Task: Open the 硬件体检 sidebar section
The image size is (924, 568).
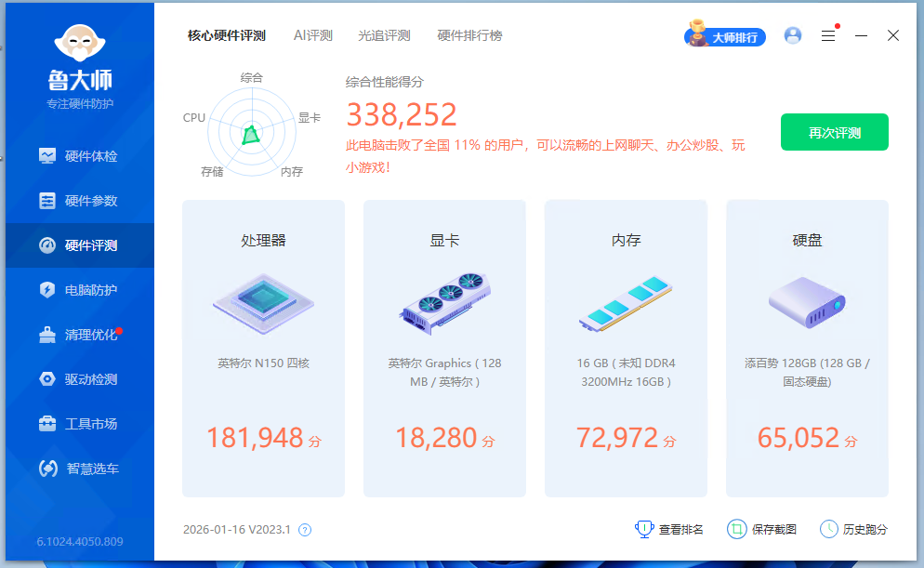Action: (79, 156)
